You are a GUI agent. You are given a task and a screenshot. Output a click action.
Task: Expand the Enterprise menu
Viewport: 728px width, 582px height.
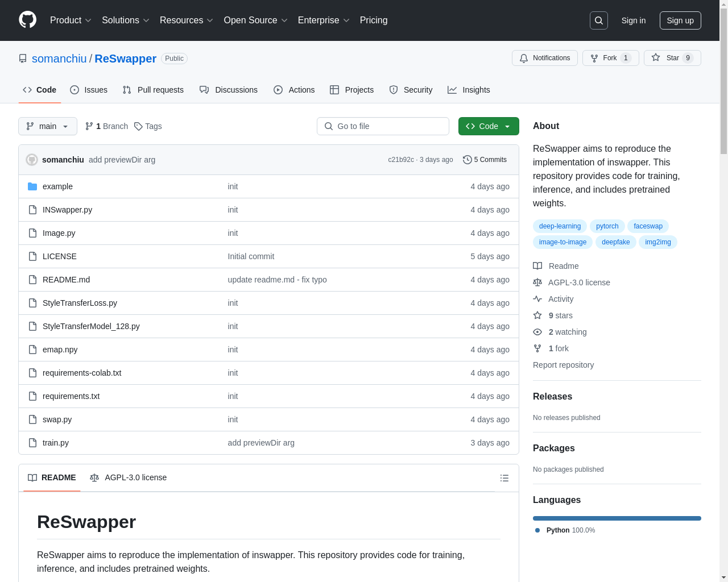coord(324,20)
